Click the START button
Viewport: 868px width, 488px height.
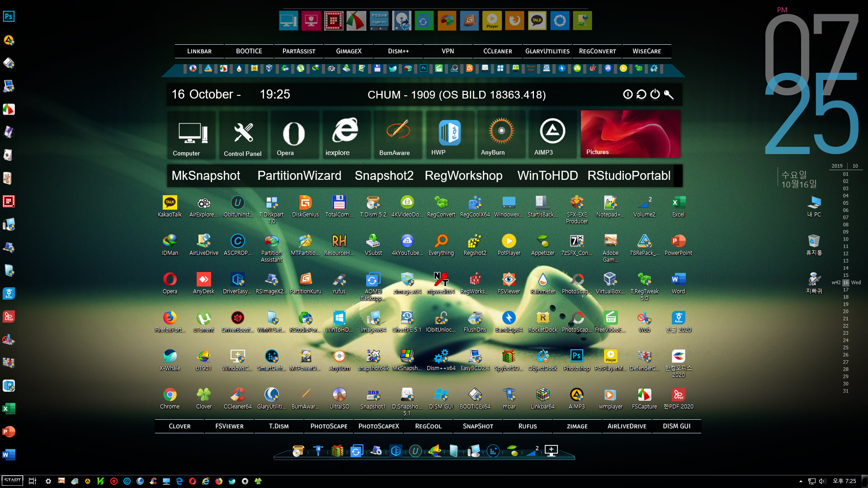pos(12,481)
